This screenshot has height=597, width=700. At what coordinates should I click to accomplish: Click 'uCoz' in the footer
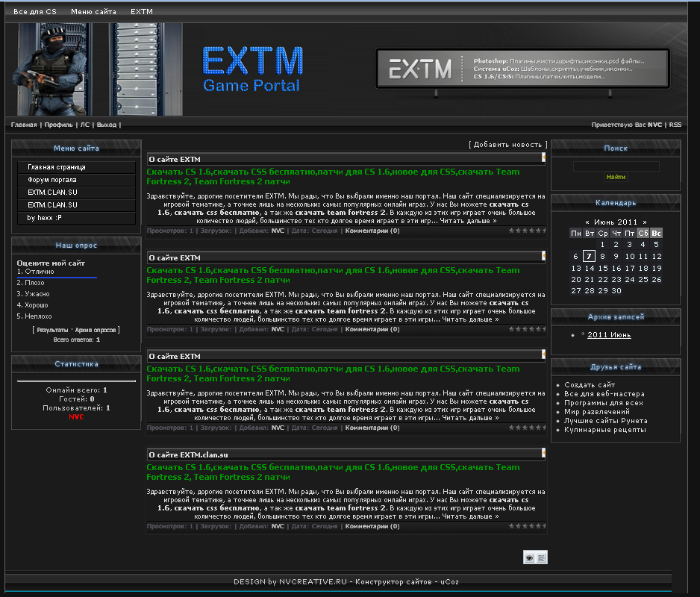(449, 582)
